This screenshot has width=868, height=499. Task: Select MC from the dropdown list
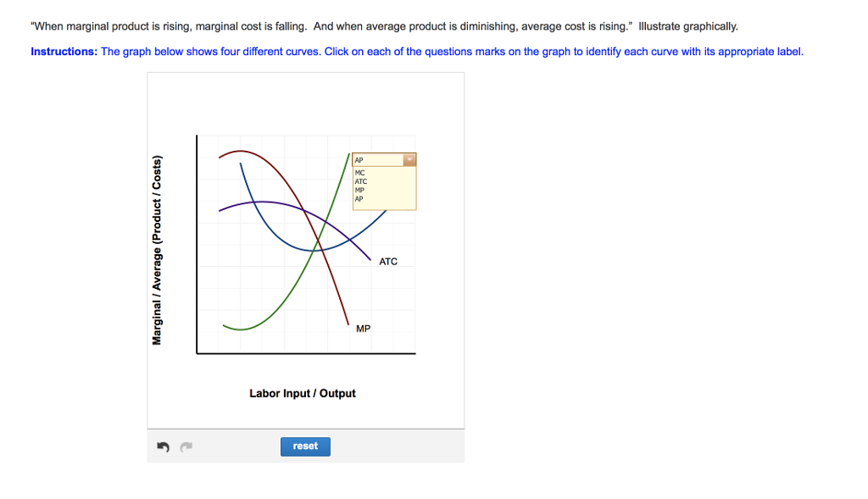pyautogui.click(x=359, y=172)
